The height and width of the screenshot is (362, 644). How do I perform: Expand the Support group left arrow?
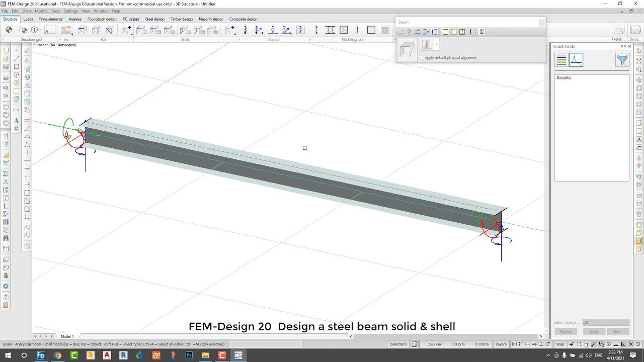click(240, 40)
